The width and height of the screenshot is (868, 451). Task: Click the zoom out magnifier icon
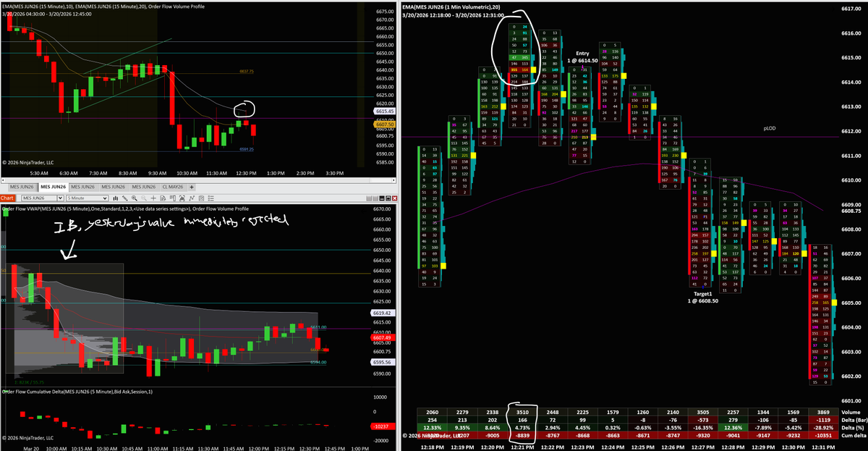(x=144, y=198)
